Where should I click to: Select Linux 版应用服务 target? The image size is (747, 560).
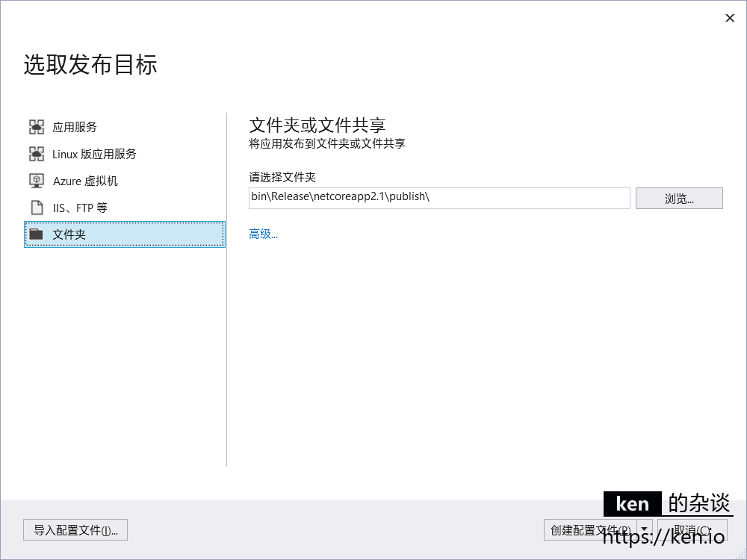coord(124,154)
